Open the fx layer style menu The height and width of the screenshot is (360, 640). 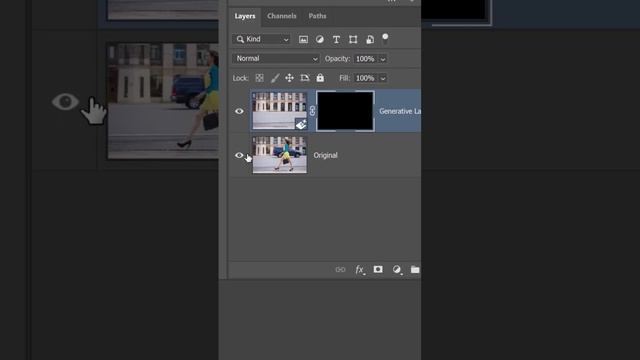click(x=360, y=269)
